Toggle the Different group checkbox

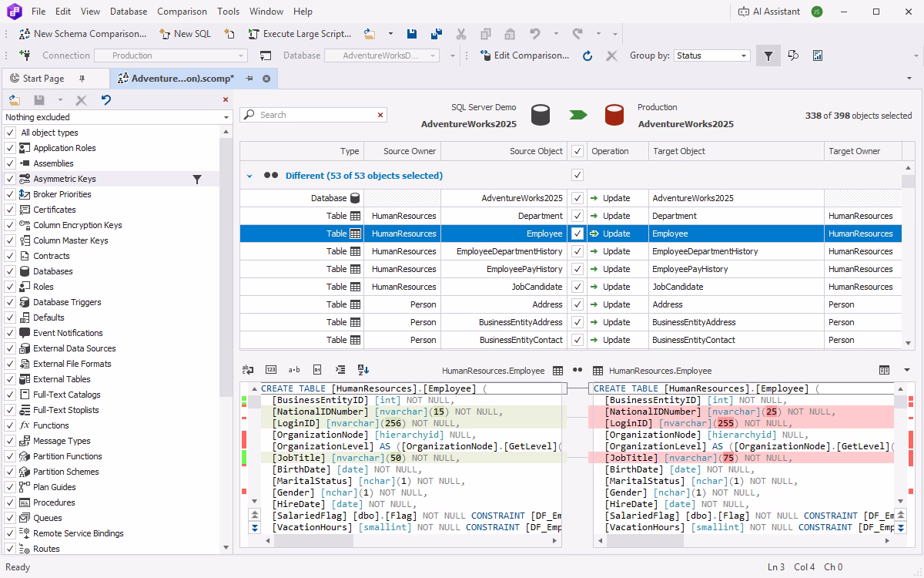pyautogui.click(x=577, y=175)
